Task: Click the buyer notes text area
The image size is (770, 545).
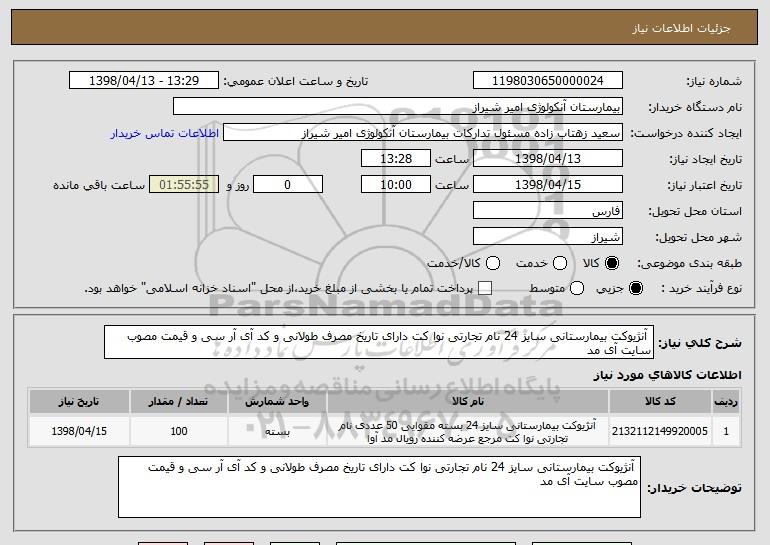Action: [x=379, y=487]
